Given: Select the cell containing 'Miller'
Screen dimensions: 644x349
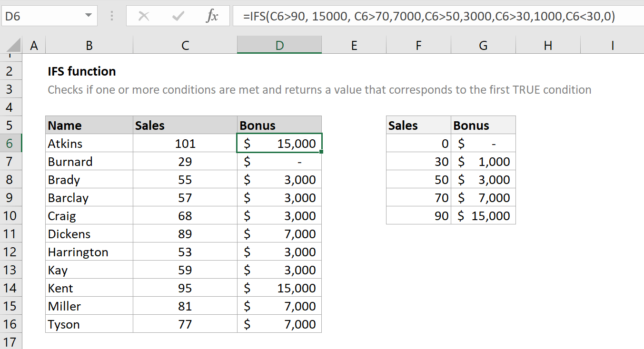Looking at the screenshot, I should 89,306.
